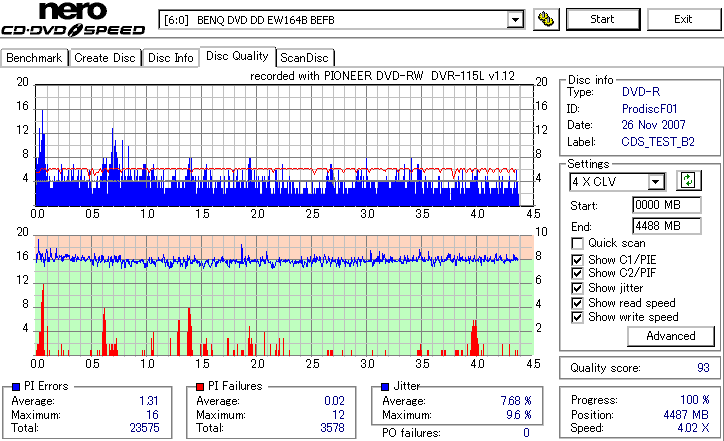This screenshot has width=724, height=441.
Task: Click PI Errors total 23575
Action: pyautogui.click(x=145, y=428)
